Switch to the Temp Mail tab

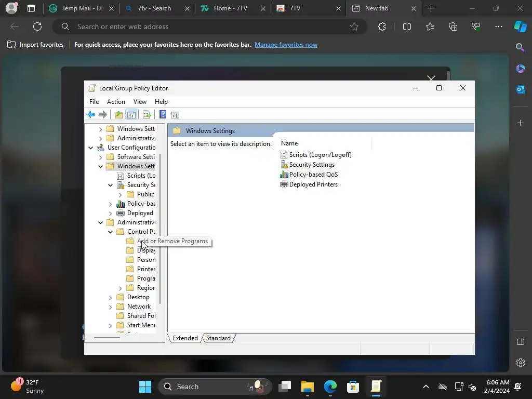point(81,8)
